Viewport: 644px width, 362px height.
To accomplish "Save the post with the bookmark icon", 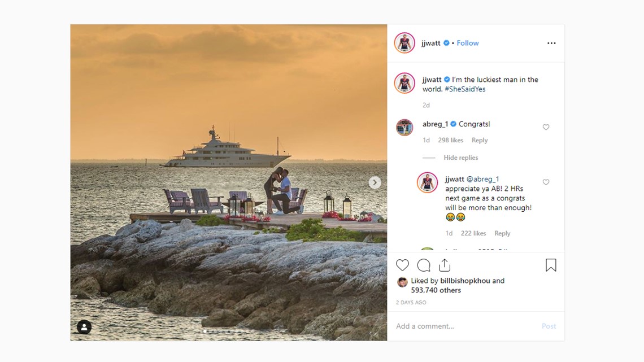I will coord(551,265).
